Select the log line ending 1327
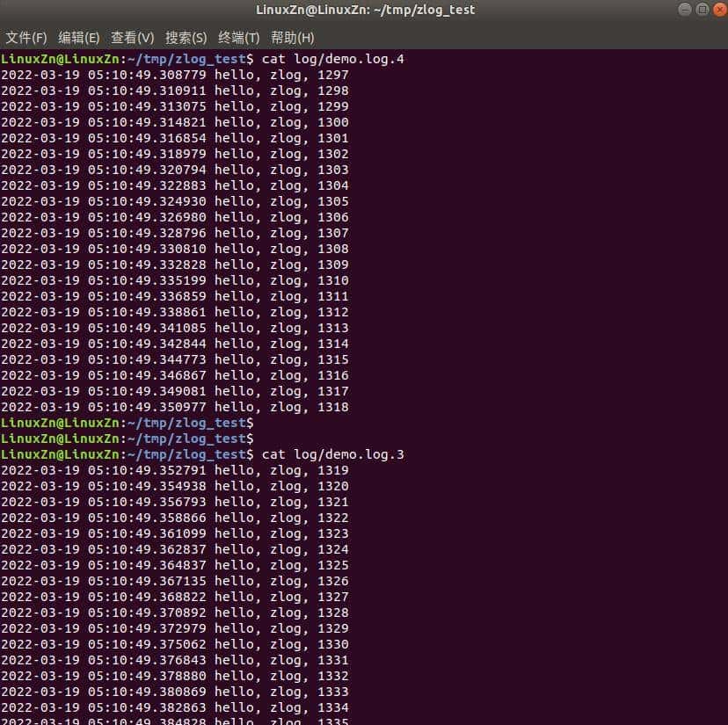 [x=175, y=597]
